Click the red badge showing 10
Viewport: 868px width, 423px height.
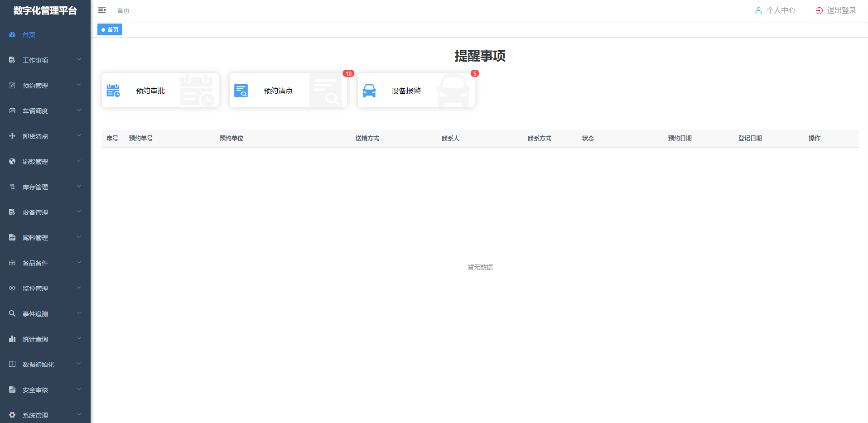(x=348, y=73)
